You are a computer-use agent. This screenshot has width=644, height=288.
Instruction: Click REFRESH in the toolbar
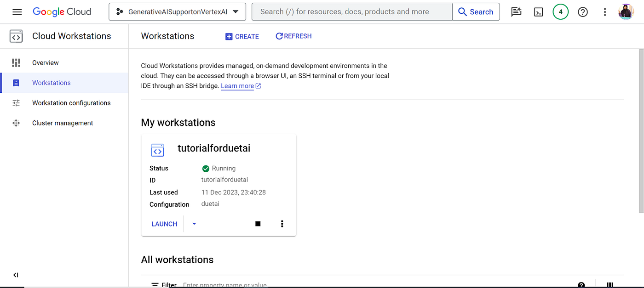(293, 36)
